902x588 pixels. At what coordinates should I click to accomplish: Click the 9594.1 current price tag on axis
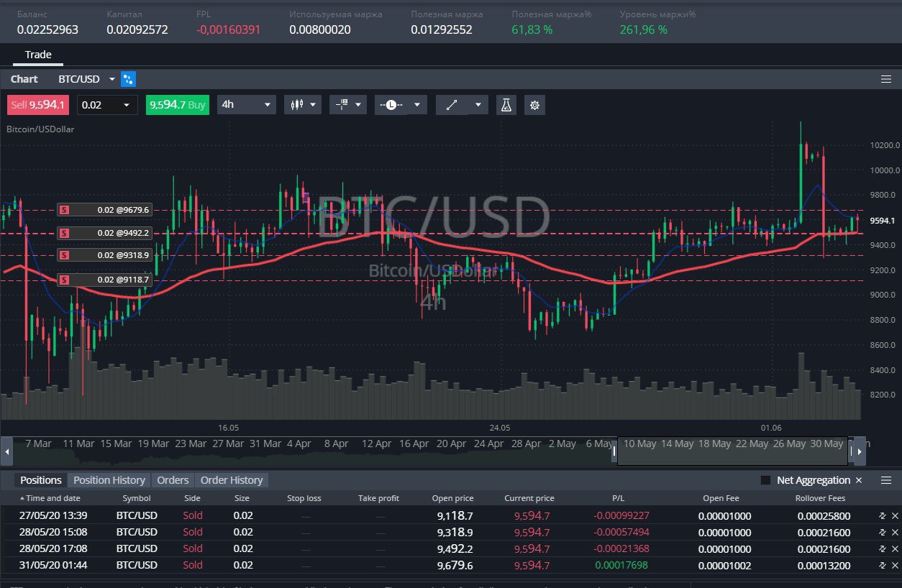tap(883, 221)
